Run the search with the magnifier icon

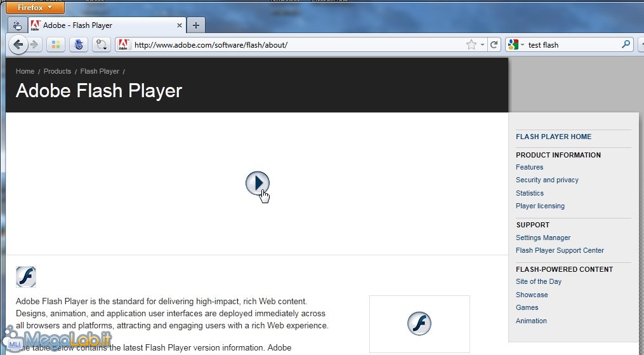(626, 44)
